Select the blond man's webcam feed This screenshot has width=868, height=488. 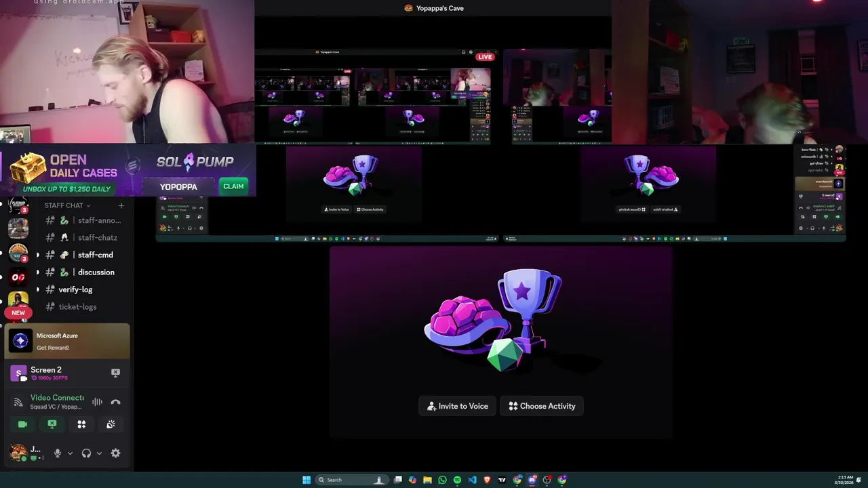click(127, 71)
